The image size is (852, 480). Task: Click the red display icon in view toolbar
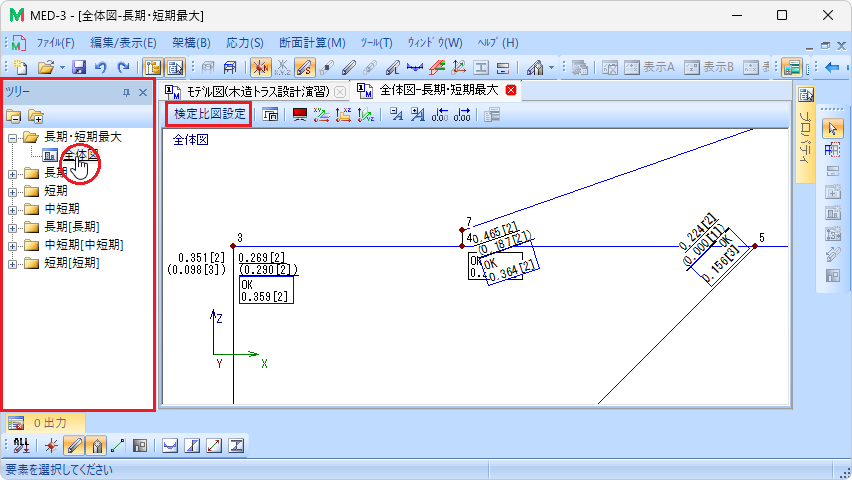pos(299,114)
